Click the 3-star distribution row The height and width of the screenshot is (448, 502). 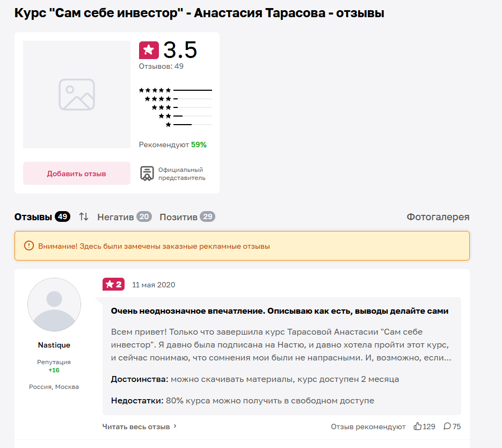click(x=174, y=107)
